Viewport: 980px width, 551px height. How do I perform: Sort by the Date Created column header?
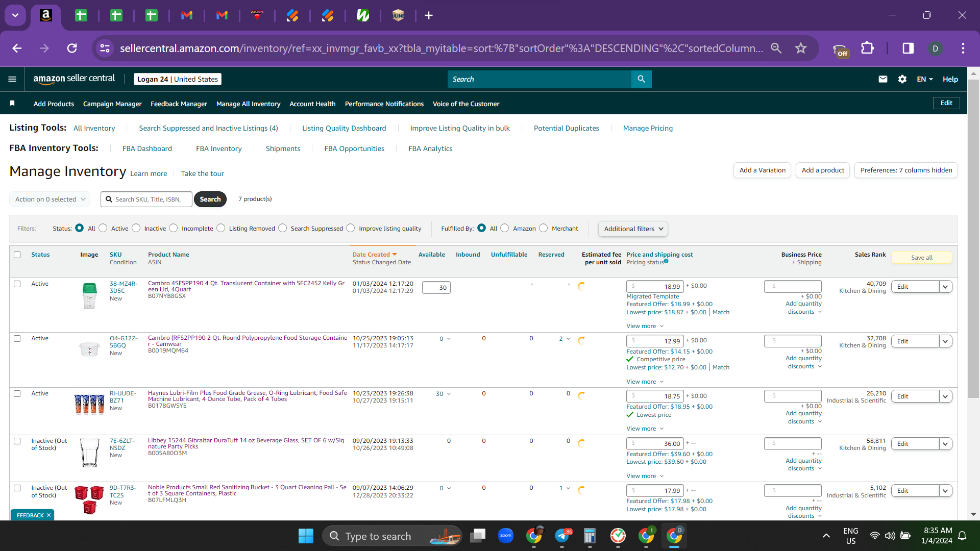374,255
